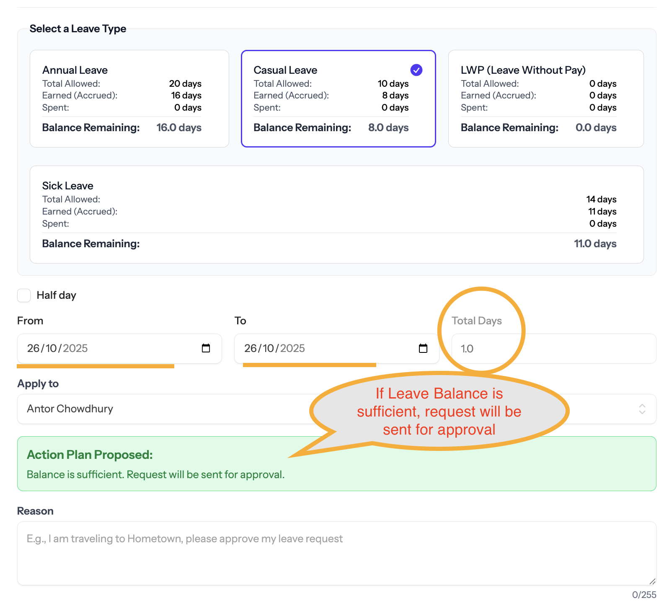Click the Casual Leave card title
This screenshot has width=672, height=616.
[285, 70]
